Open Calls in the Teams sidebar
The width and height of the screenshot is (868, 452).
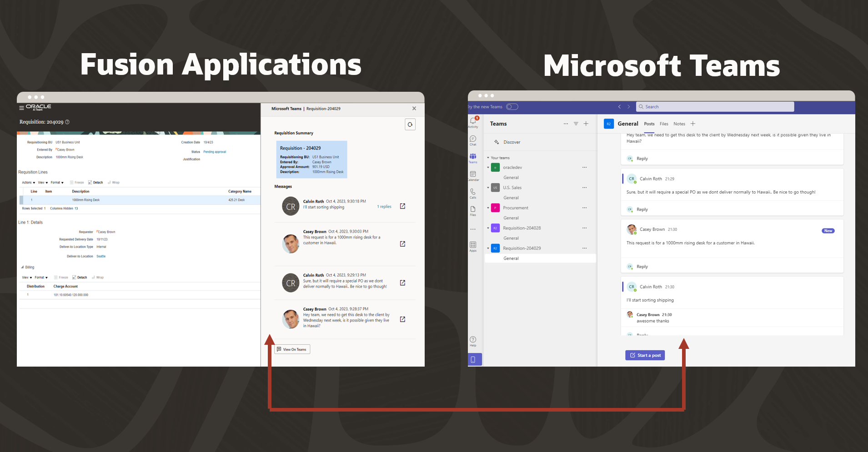[x=473, y=194]
